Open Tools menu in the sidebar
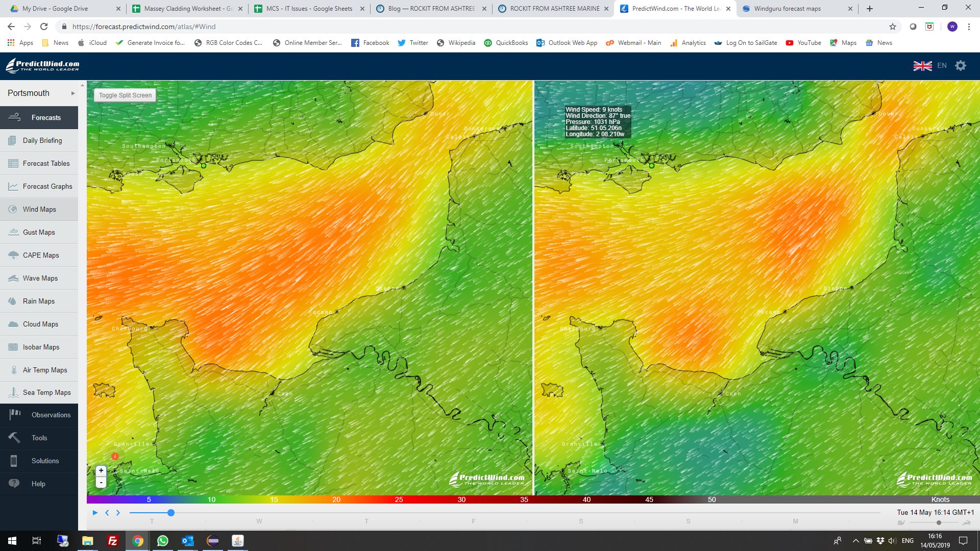 coord(39,438)
